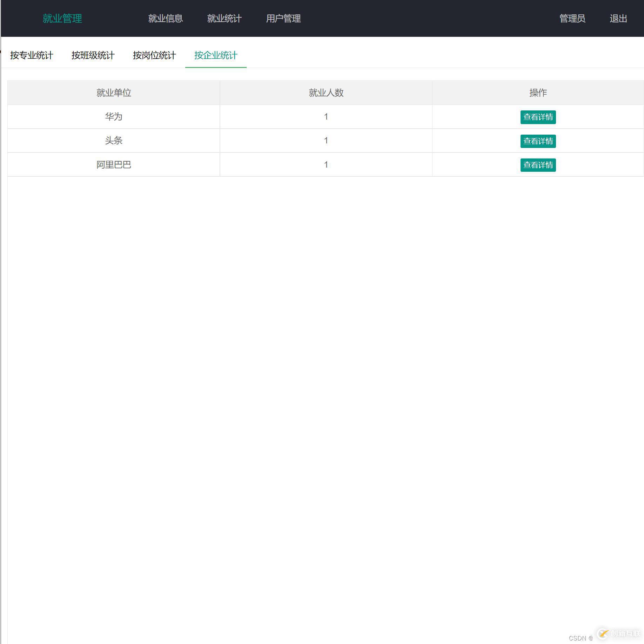The image size is (644, 644).
Task: Switch to the 按专业统计 tab
Action: (x=32, y=55)
